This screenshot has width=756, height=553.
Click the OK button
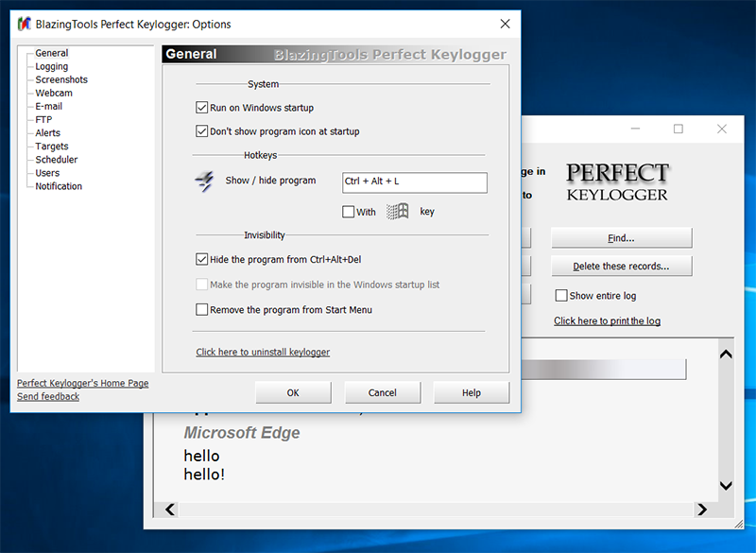[x=293, y=392]
